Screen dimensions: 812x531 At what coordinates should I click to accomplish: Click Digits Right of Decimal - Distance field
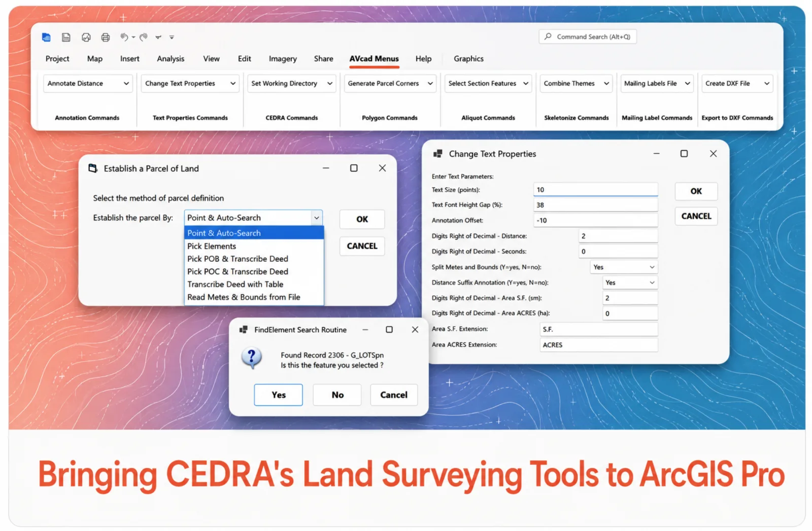619,236
